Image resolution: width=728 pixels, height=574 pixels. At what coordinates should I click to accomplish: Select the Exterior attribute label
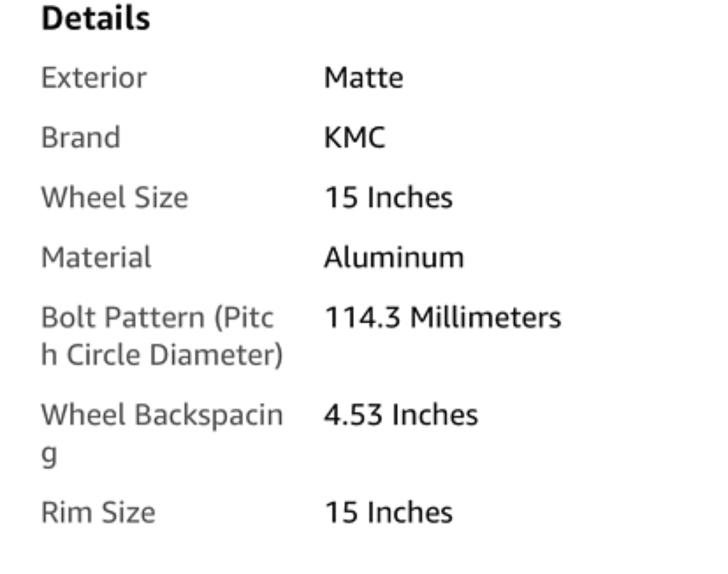coord(94,78)
